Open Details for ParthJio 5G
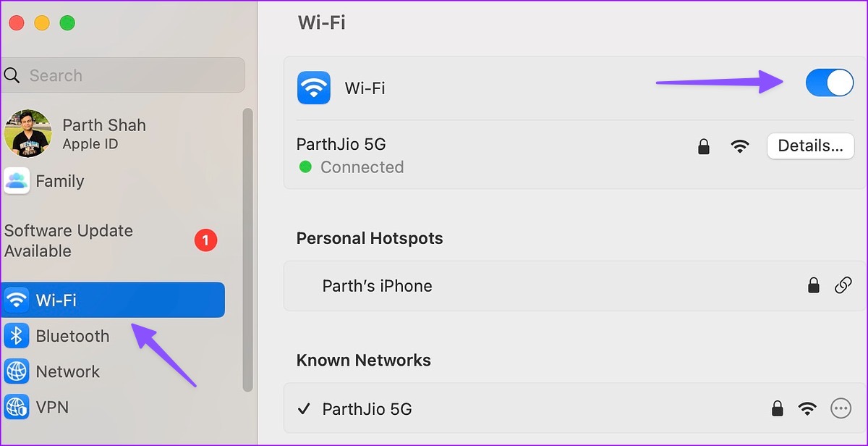 (x=810, y=146)
